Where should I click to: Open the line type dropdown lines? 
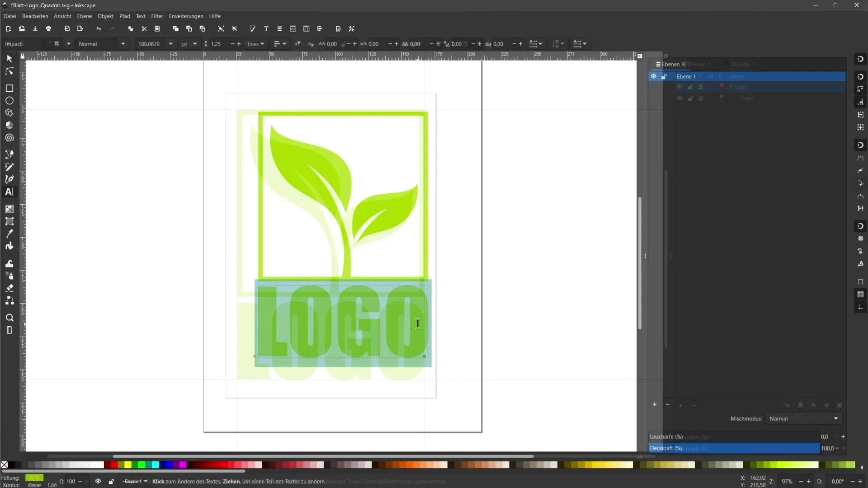[258, 43]
